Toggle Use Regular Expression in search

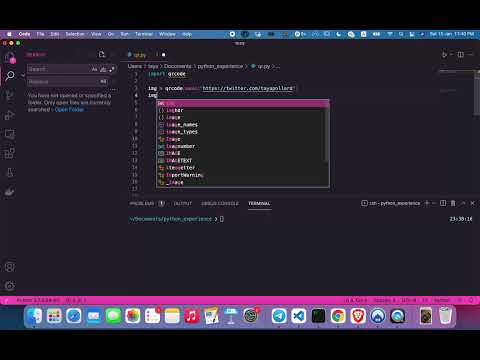112,69
